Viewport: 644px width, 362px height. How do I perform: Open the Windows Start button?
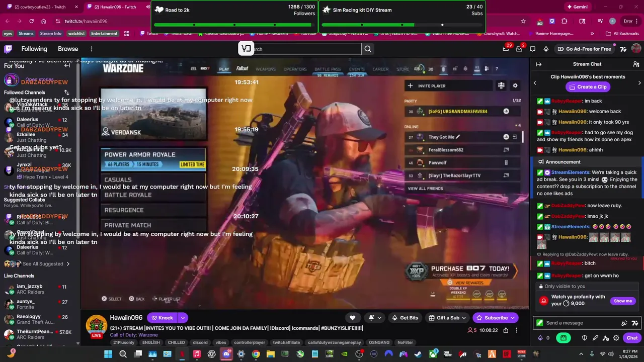point(108,354)
